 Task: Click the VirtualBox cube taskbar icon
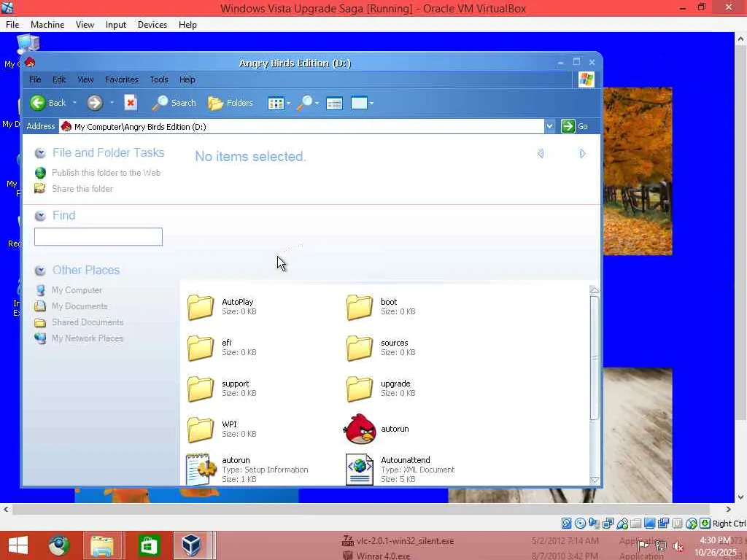point(192,545)
